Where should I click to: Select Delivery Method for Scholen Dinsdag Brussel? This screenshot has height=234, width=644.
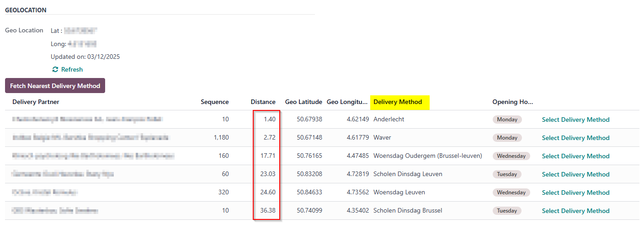[x=575, y=211]
